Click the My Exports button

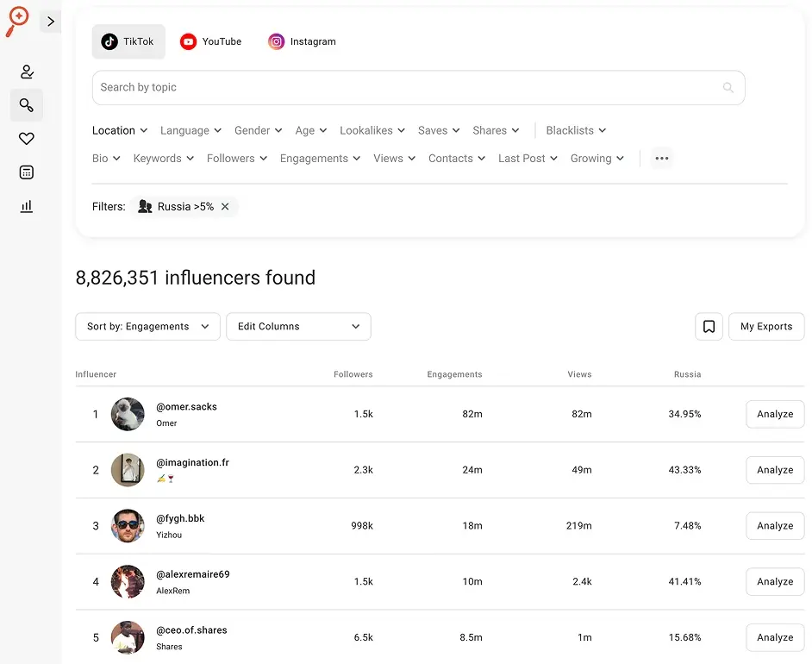coord(765,327)
